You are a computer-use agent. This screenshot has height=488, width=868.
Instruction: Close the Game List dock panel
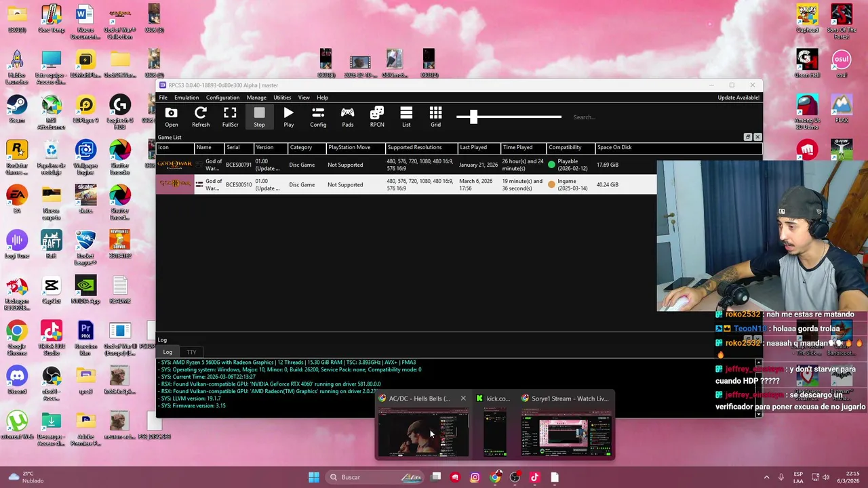757,137
